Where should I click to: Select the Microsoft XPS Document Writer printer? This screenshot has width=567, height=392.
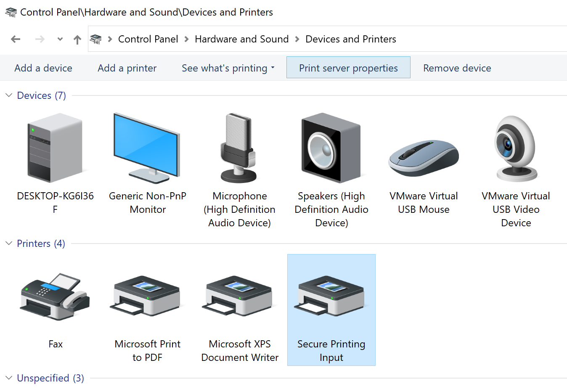click(x=239, y=297)
